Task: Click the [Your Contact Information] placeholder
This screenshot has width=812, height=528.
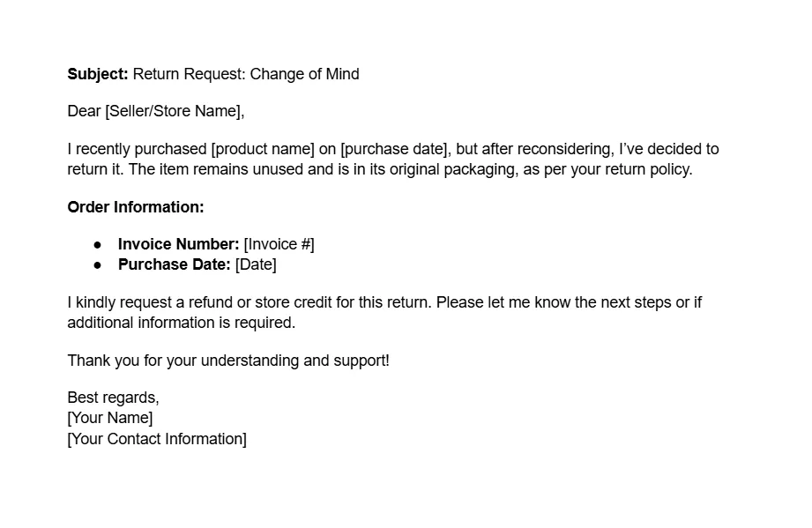Action: (157, 440)
